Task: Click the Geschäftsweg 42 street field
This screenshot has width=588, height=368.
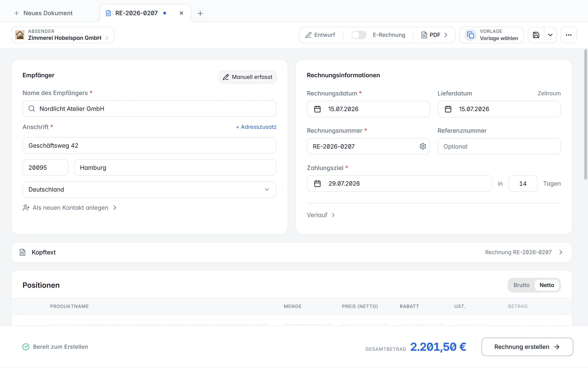Action: [150, 145]
